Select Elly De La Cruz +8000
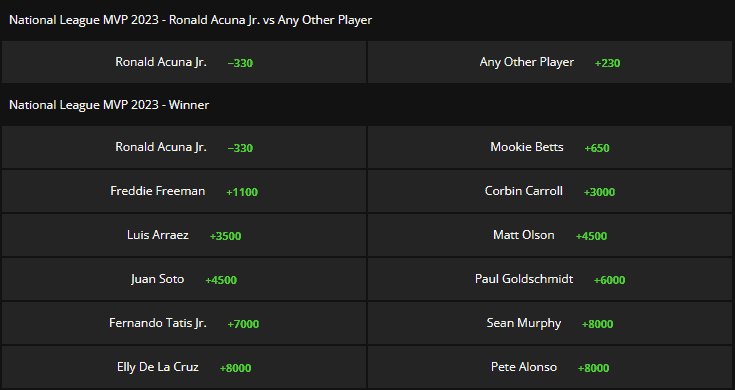 [184, 367]
